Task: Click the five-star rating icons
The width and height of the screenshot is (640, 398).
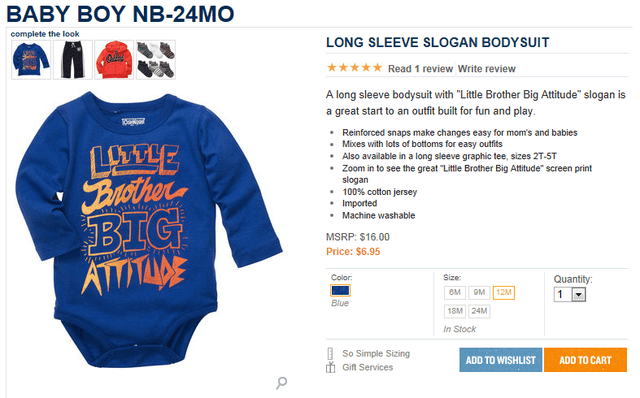Action: pyautogui.click(x=354, y=68)
